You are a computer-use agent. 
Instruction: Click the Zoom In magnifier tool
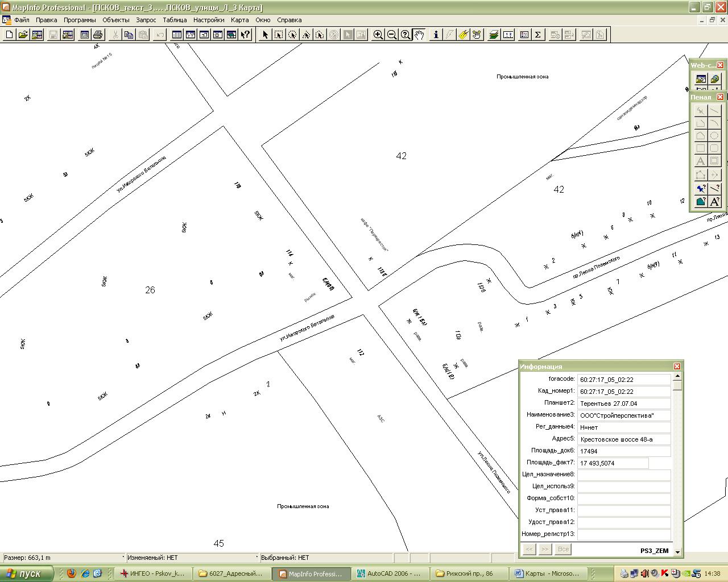(x=378, y=35)
